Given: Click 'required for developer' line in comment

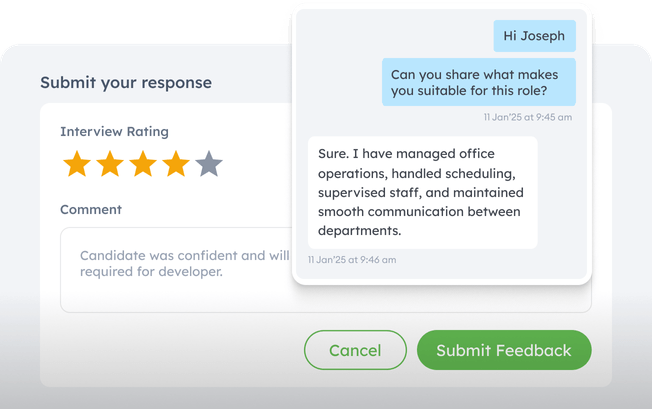Looking at the screenshot, I should 151,271.
